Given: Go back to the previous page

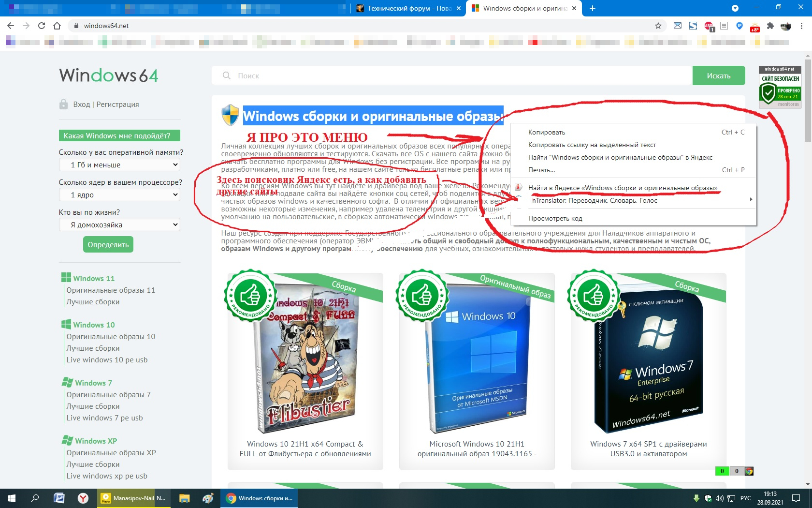Looking at the screenshot, I should point(11,26).
